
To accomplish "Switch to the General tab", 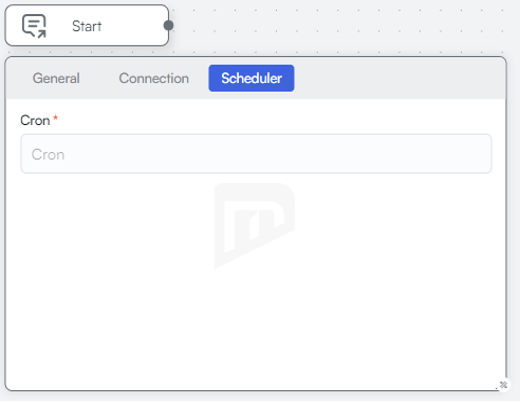I will click(56, 78).
